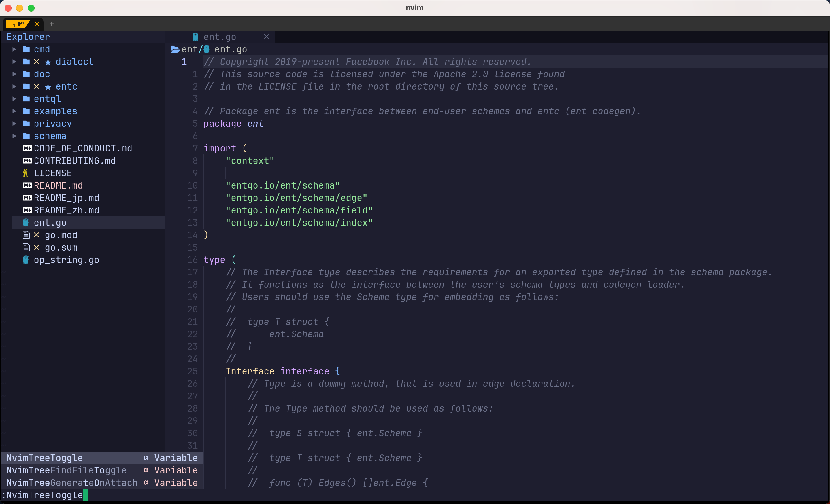Expand the dialect folder arrow
830x504 pixels.
pyautogui.click(x=14, y=62)
